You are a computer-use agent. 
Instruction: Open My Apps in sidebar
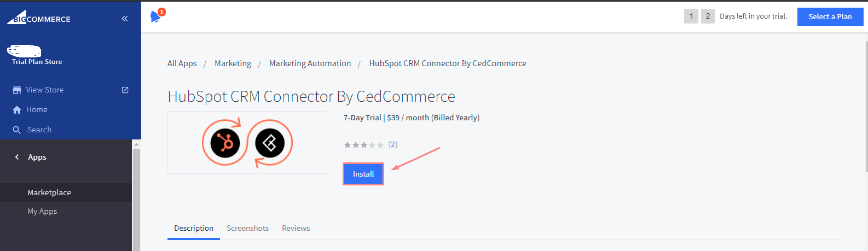coord(42,211)
